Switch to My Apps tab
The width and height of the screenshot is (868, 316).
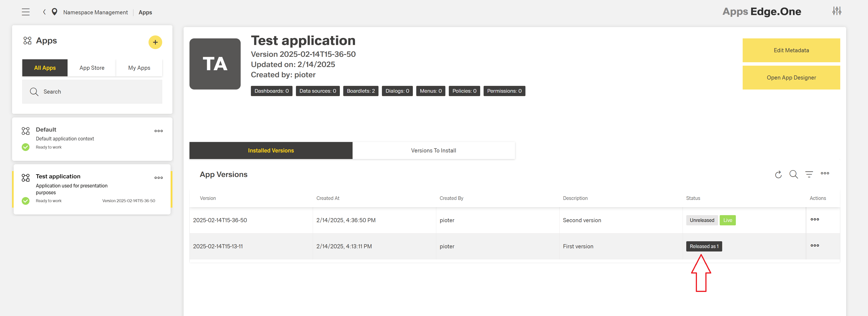click(x=139, y=68)
